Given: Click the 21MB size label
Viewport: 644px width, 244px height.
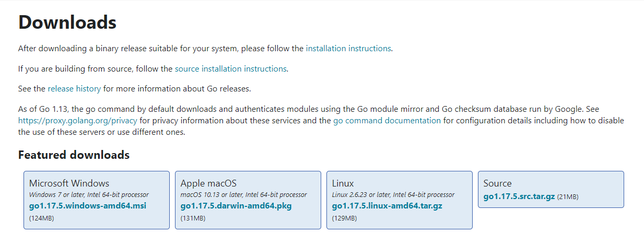Looking at the screenshot, I should coord(568,197).
